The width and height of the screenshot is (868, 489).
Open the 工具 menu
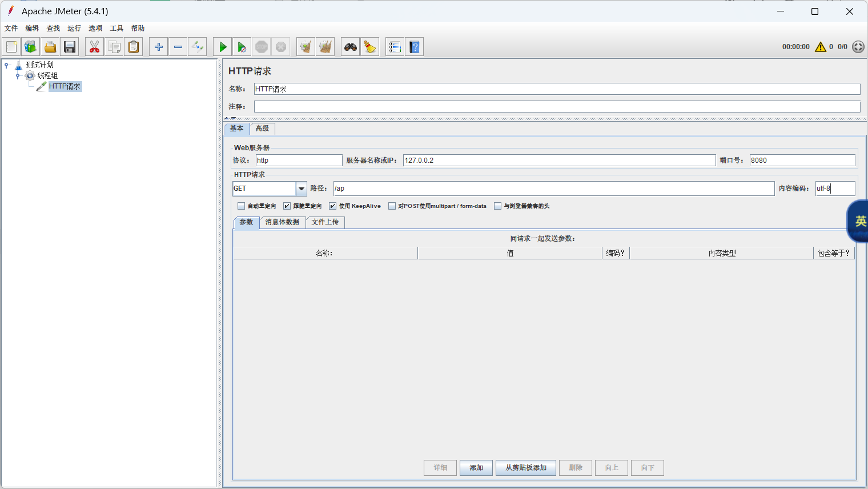click(x=116, y=28)
